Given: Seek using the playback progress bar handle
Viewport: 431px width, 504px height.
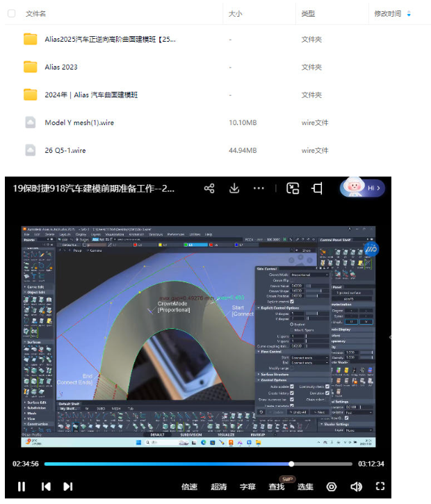Looking at the screenshot, I should click(x=291, y=464).
